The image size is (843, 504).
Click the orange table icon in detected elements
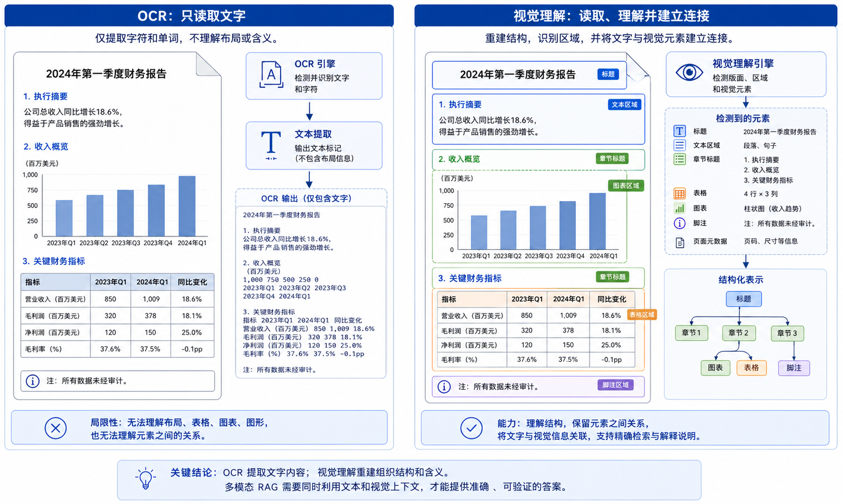click(x=679, y=193)
